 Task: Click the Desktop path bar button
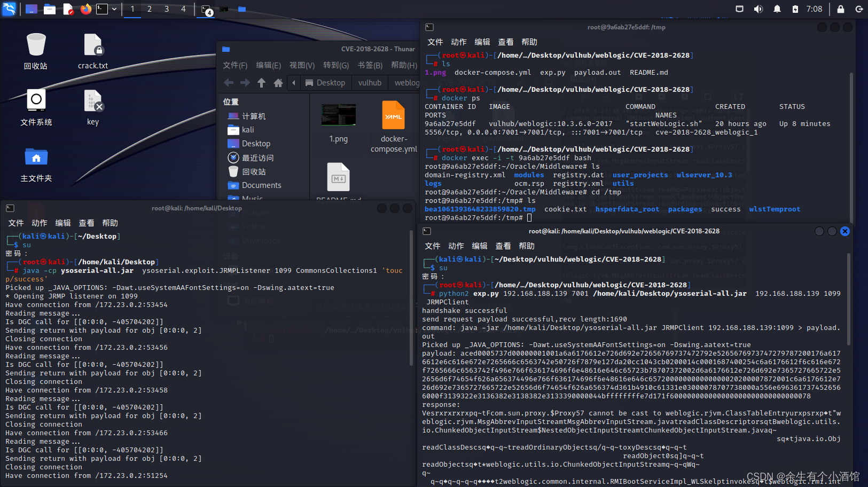[x=325, y=83]
